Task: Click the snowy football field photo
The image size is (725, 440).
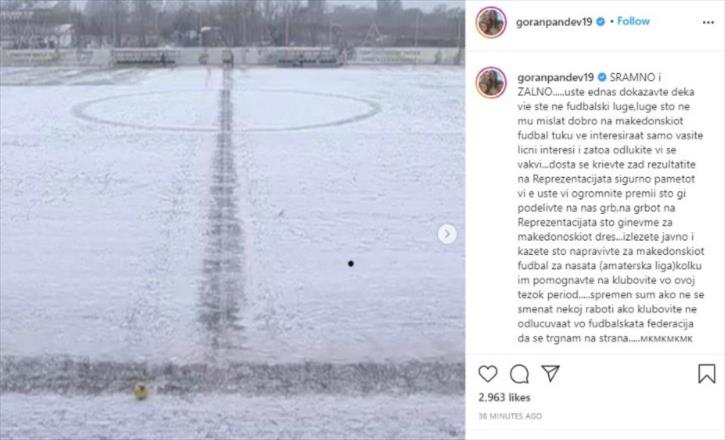Action: (x=232, y=220)
